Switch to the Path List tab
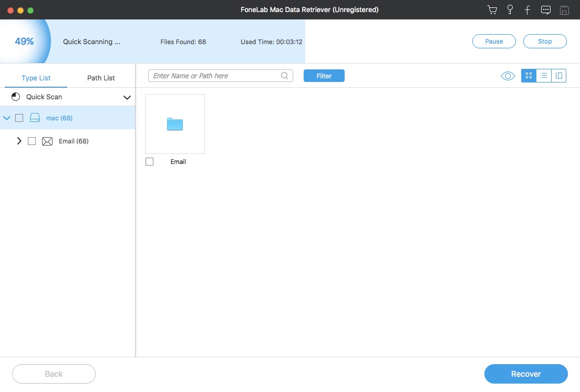580x392 pixels. click(x=101, y=78)
